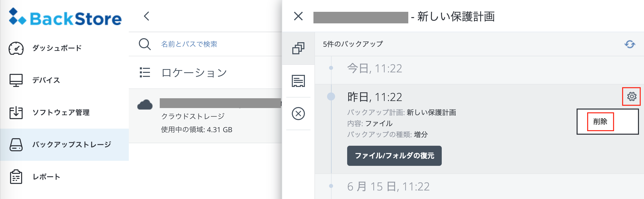Click the details list icon in panel strip
The height and width of the screenshot is (199, 644).
(x=298, y=81)
